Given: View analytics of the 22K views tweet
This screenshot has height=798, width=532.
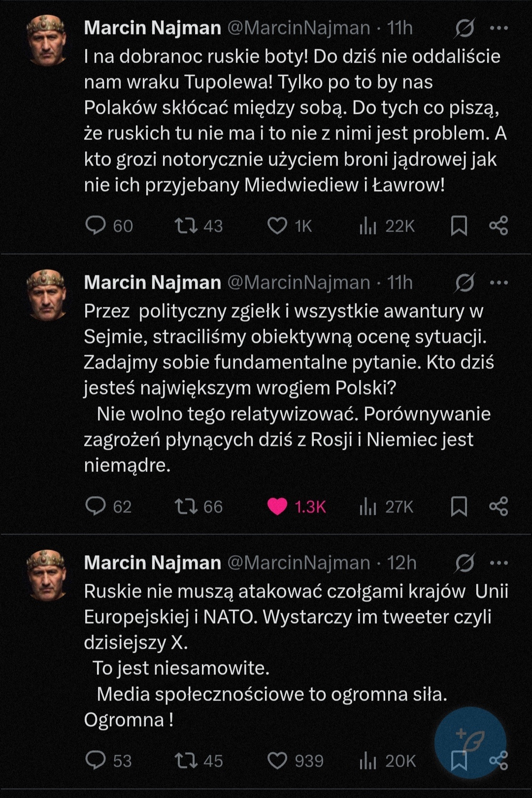Looking at the screenshot, I should (368, 226).
